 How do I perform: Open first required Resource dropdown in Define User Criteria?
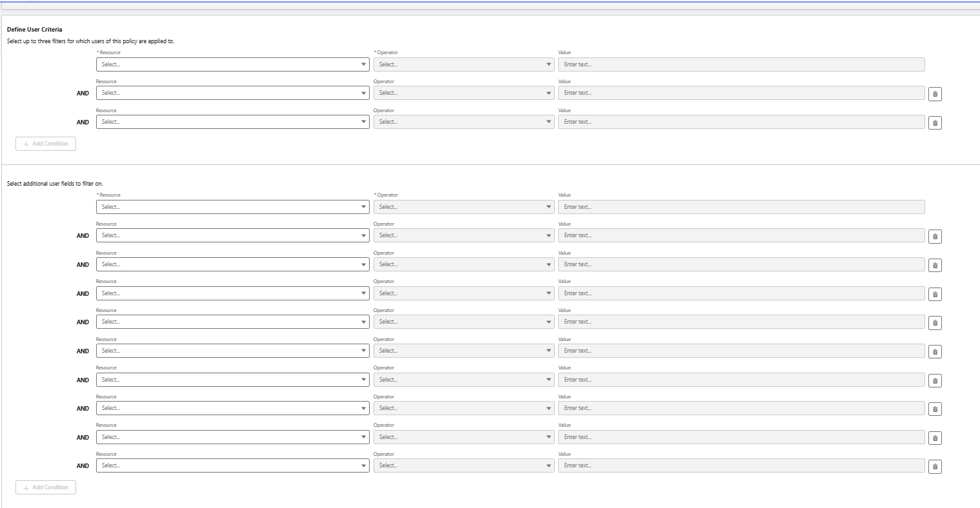(x=232, y=64)
